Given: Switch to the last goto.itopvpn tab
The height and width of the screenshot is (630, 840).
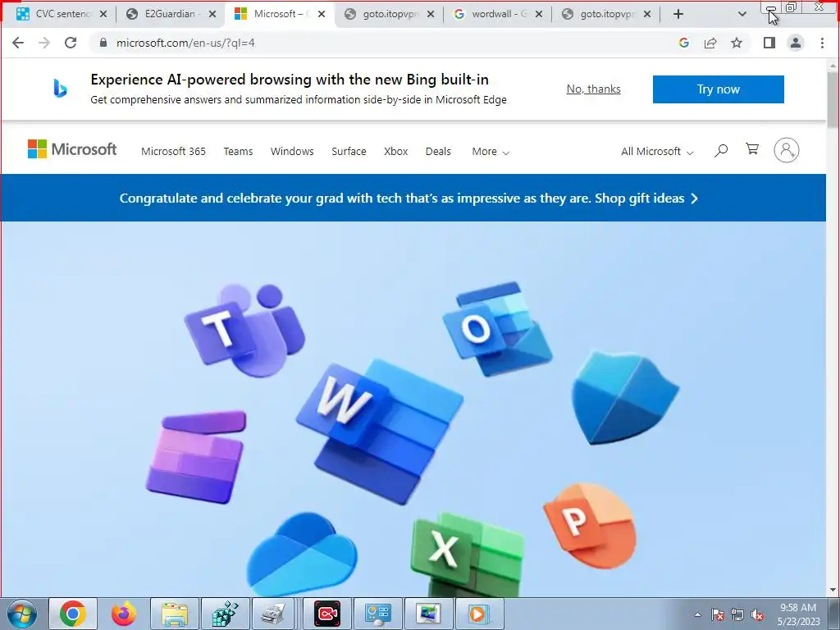Looking at the screenshot, I should pos(607,14).
